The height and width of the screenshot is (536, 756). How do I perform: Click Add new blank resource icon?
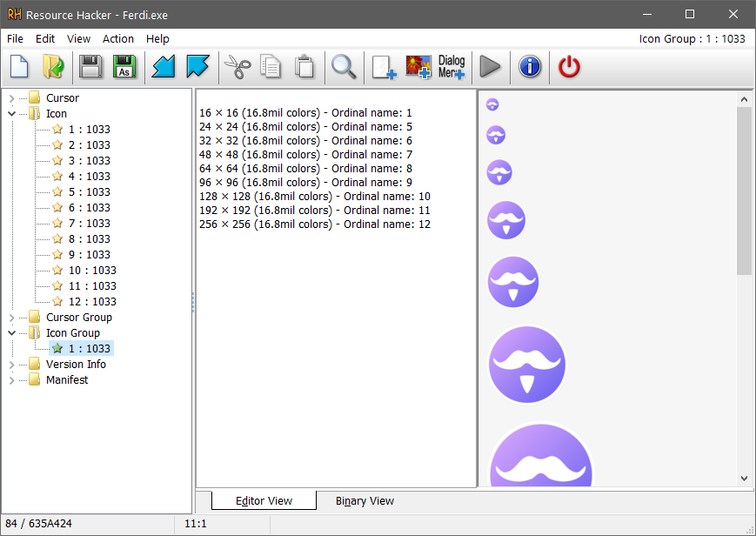click(x=384, y=67)
